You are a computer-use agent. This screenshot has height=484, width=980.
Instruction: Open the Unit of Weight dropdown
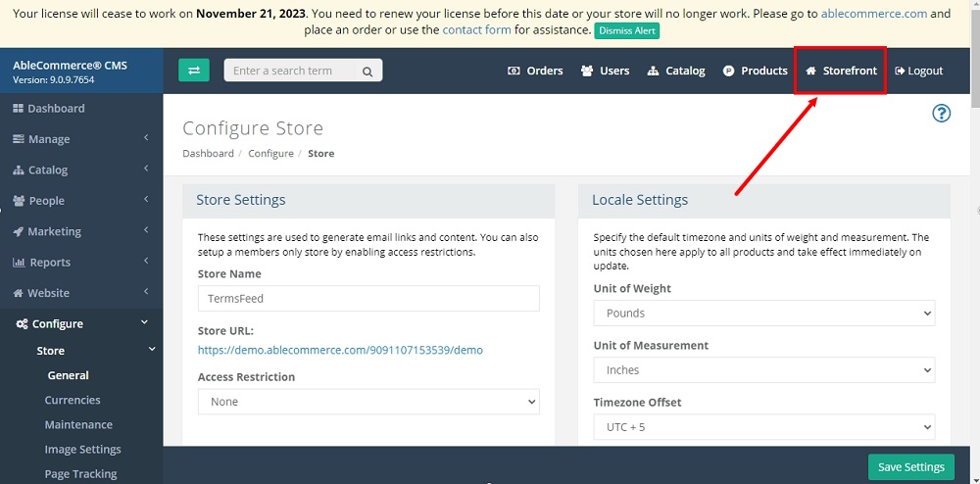(763, 313)
